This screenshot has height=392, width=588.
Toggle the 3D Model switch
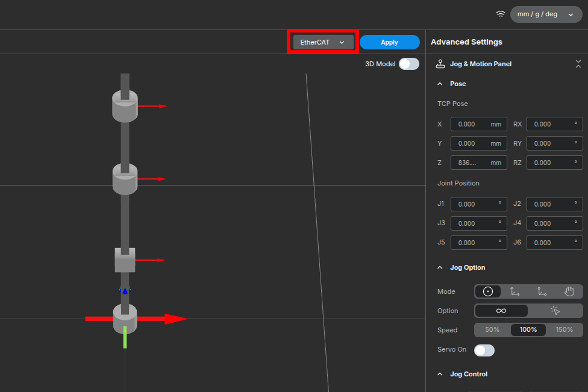coord(408,64)
